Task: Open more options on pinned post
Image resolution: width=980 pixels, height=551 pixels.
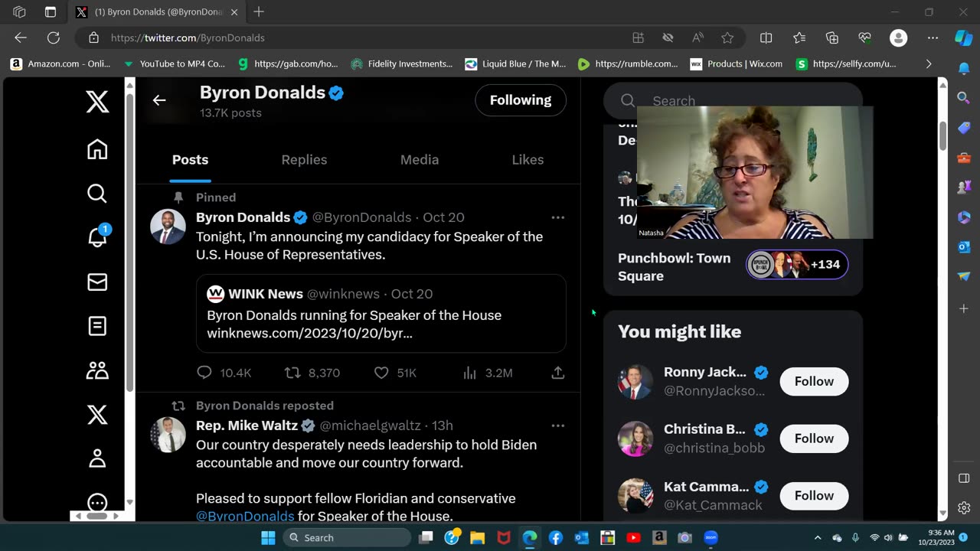Action: tap(558, 217)
